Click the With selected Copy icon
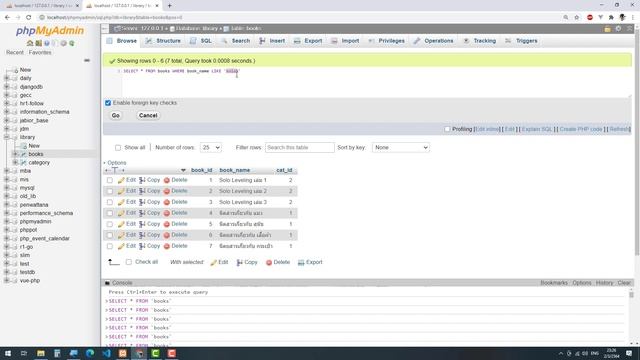 point(240,262)
